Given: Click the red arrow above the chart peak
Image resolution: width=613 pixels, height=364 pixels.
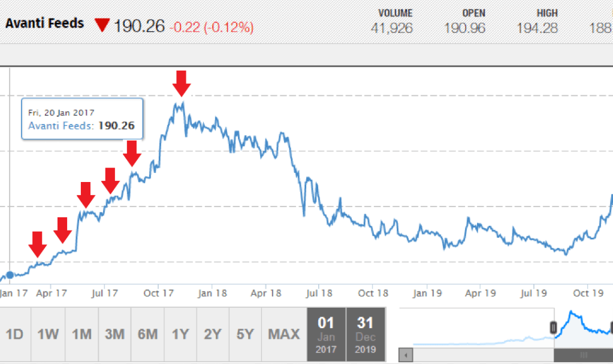Looking at the screenshot, I should point(182,83).
